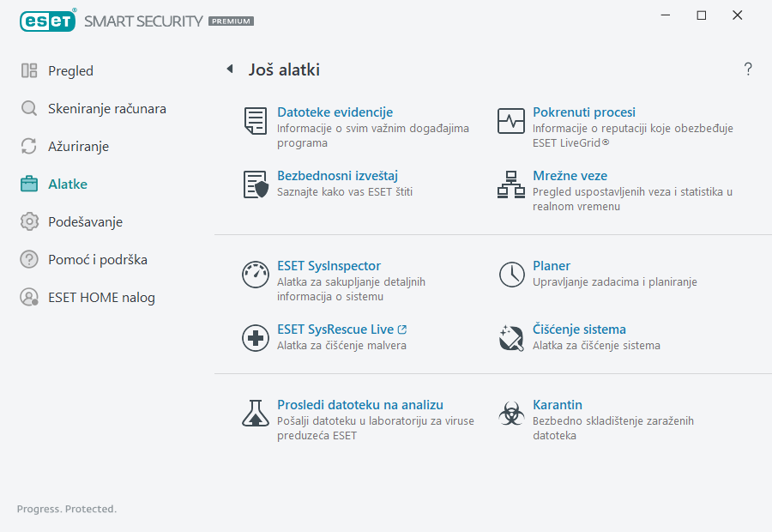Viewport: 772px width, 532px height.
Task: Click the Planer clock icon
Action: tap(511, 275)
